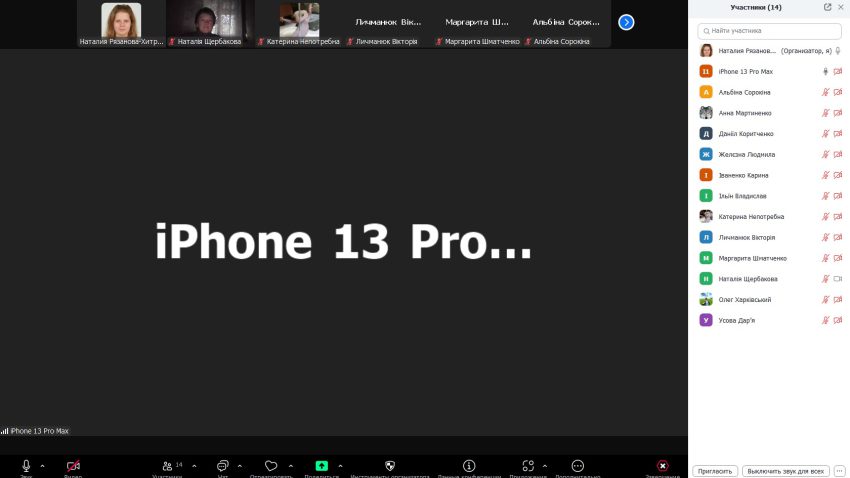The height and width of the screenshot is (478, 850).
Task: Toggle muted mic of Маргарита Шматченко in list
Action: coord(825,258)
